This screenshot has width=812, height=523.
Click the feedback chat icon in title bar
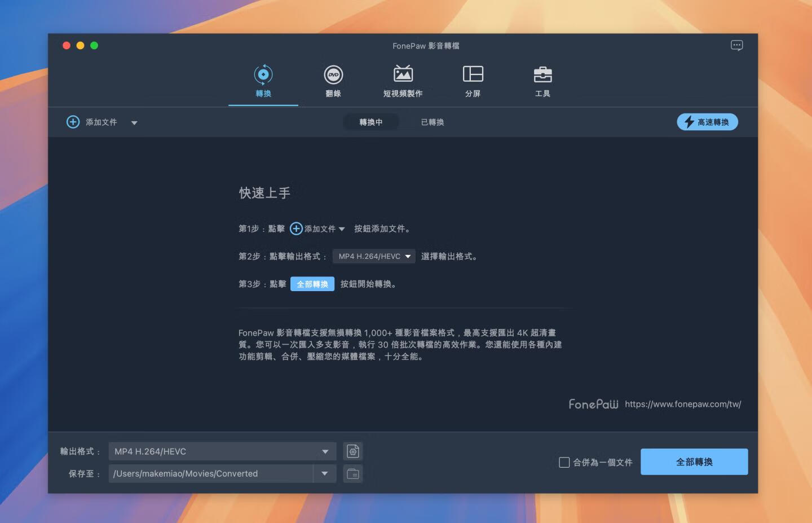coord(736,46)
